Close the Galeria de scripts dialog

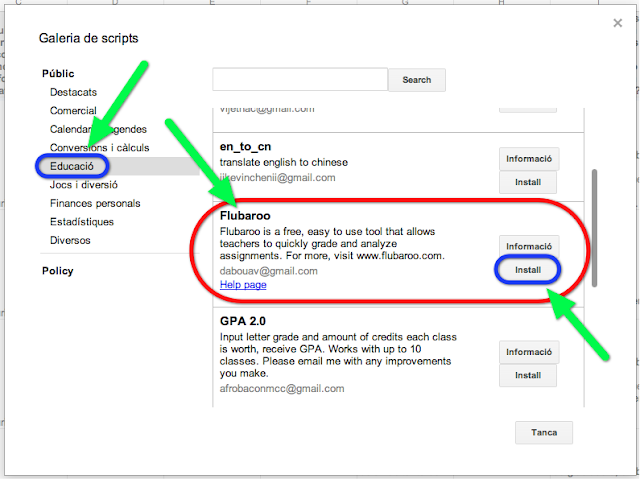coord(618,23)
